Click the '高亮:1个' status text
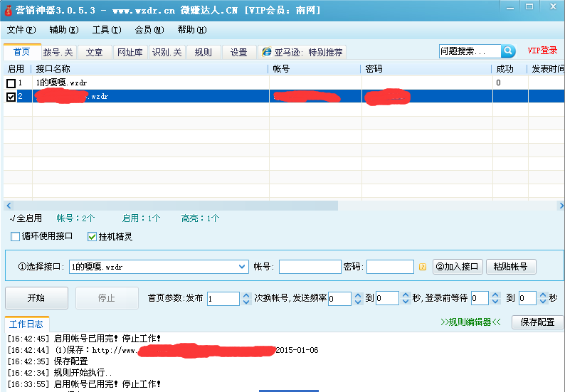Image resolution: width=565 pixels, height=392 pixels. tap(201, 218)
